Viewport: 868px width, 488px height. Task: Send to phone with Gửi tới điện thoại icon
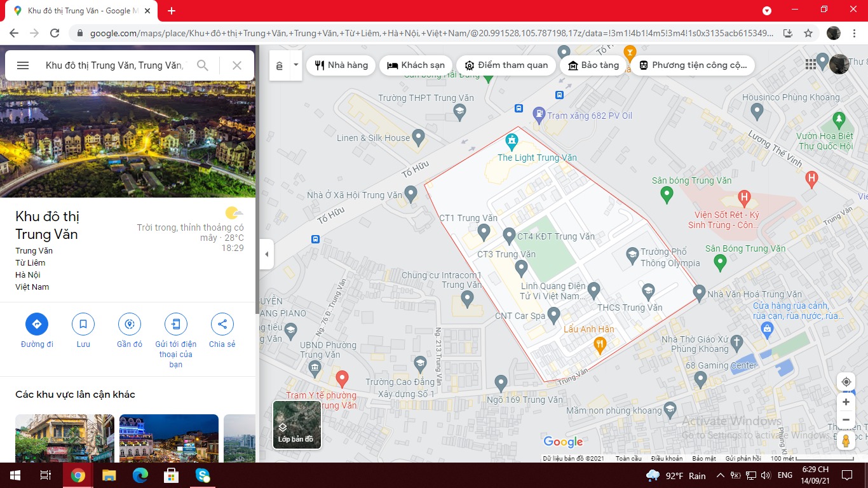176,324
